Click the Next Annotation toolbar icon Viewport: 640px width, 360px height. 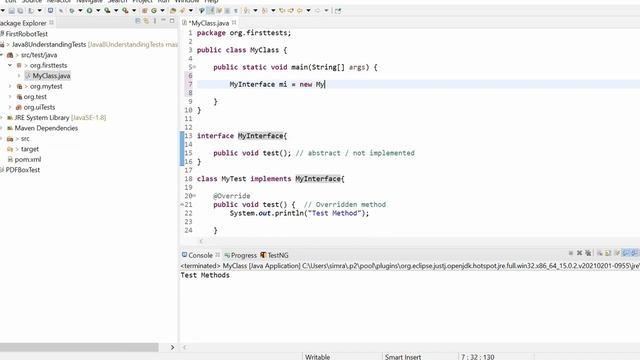tap(246, 11)
